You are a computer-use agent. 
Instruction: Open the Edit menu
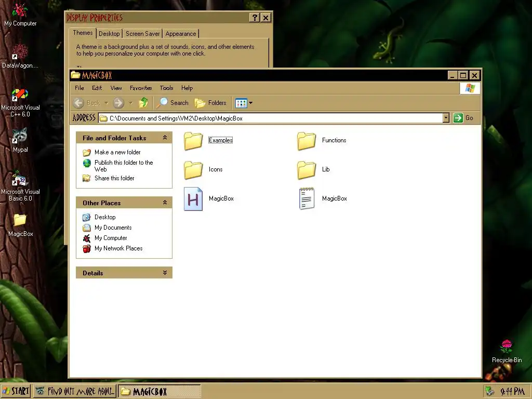click(x=97, y=88)
